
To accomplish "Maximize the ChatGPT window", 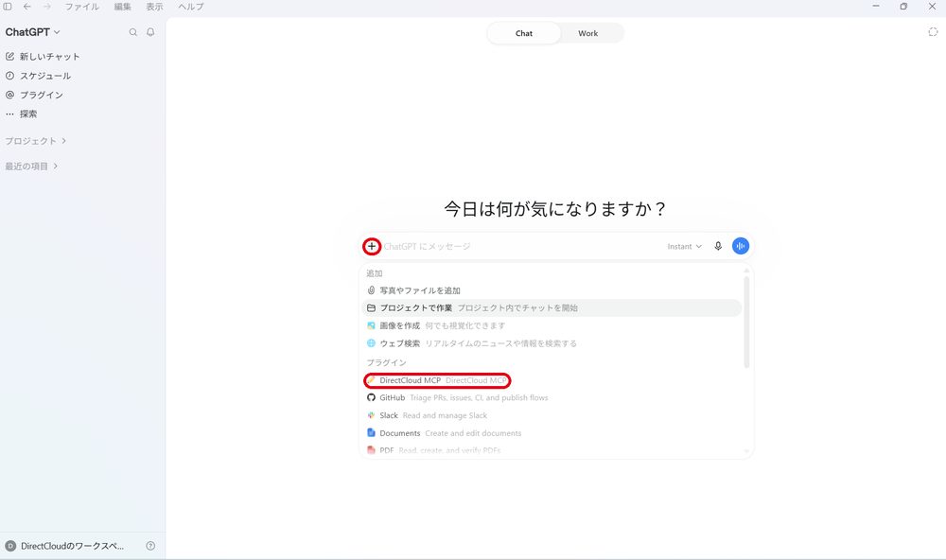I will [x=903, y=6].
